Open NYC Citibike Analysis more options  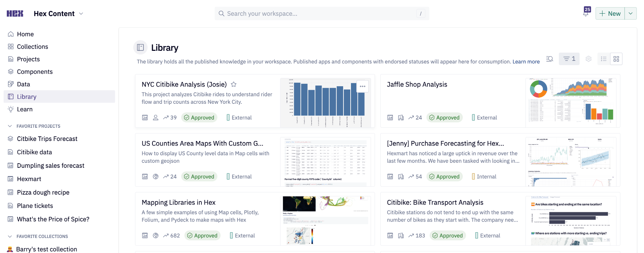[x=362, y=86]
